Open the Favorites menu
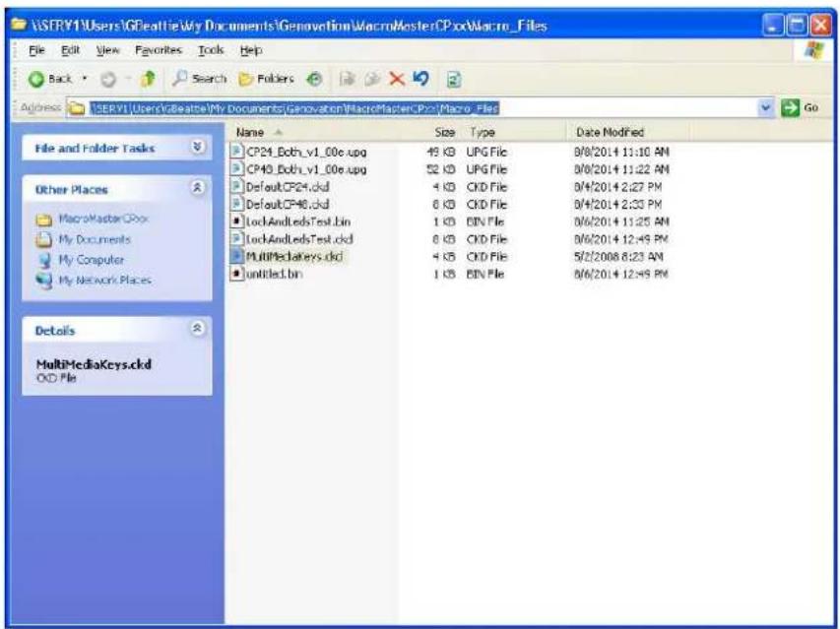Viewport: 840px width, 629px height. [159, 50]
